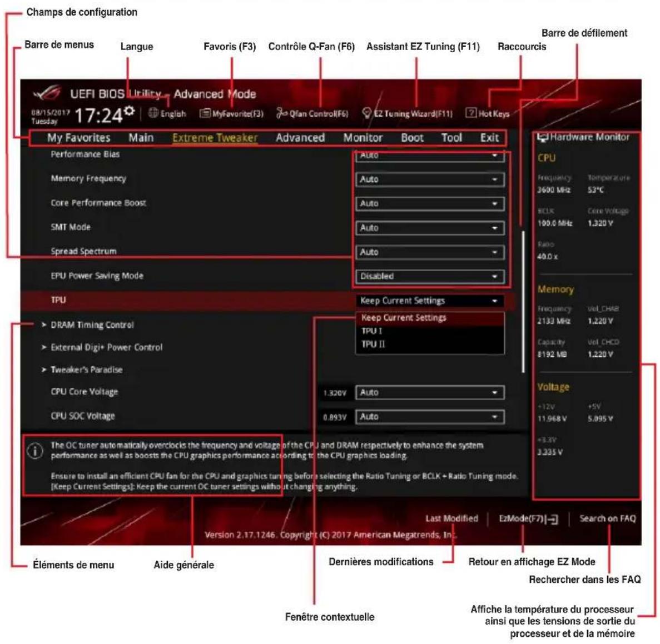Image resolution: width=660 pixels, height=644 pixels.
Task: Open the Advanced tab
Action: click(x=300, y=138)
